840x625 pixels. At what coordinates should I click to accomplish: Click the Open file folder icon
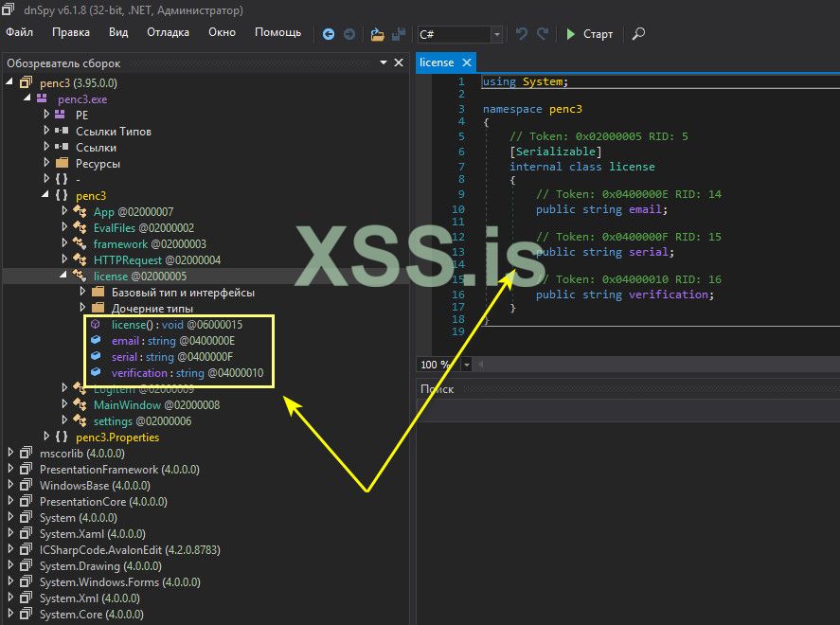tap(378, 34)
